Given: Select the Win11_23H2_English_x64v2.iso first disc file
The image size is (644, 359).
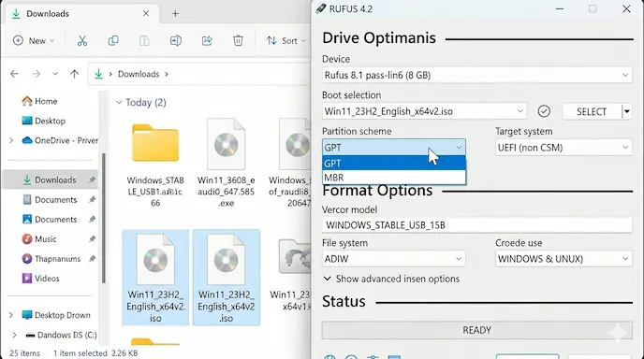Looking at the screenshot, I should pos(155,278).
